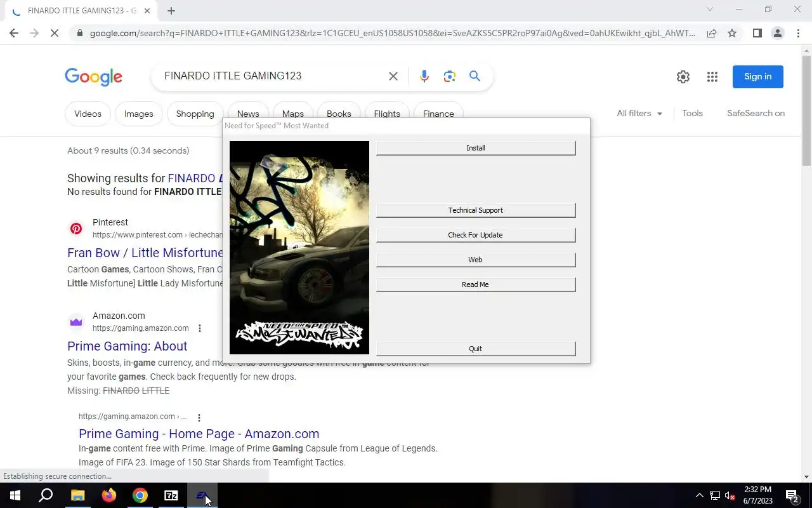
Task: Open the Windows Start menu
Action: [15, 495]
